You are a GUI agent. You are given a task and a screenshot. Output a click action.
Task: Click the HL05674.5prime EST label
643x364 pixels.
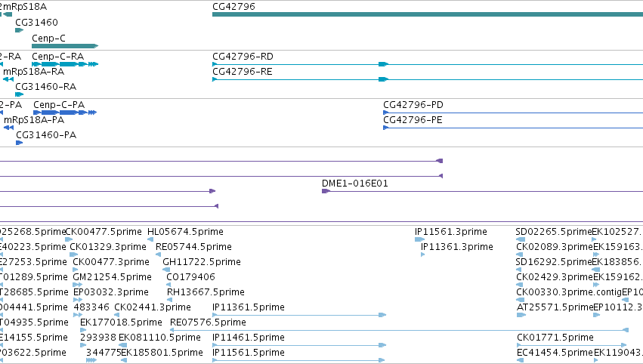point(185,232)
